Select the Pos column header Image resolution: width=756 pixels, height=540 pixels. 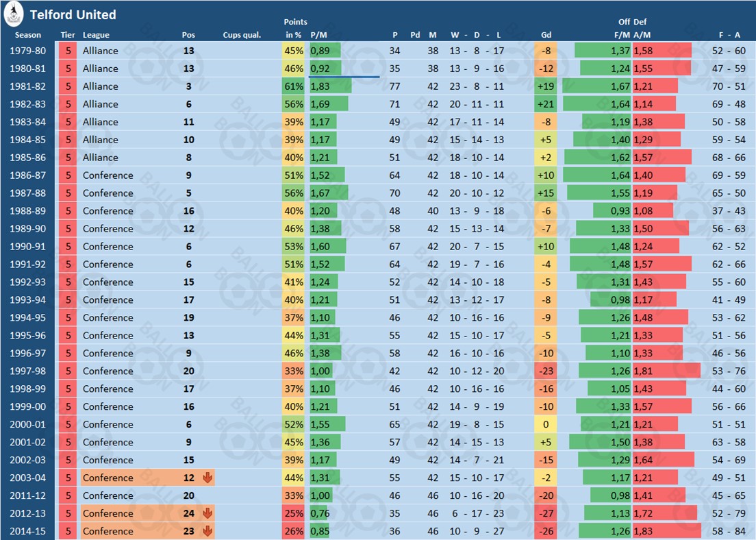click(x=188, y=35)
